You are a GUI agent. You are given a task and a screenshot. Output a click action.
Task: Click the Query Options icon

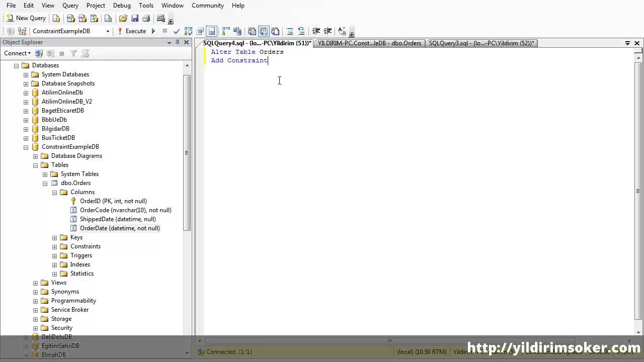[x=200, y=31]
